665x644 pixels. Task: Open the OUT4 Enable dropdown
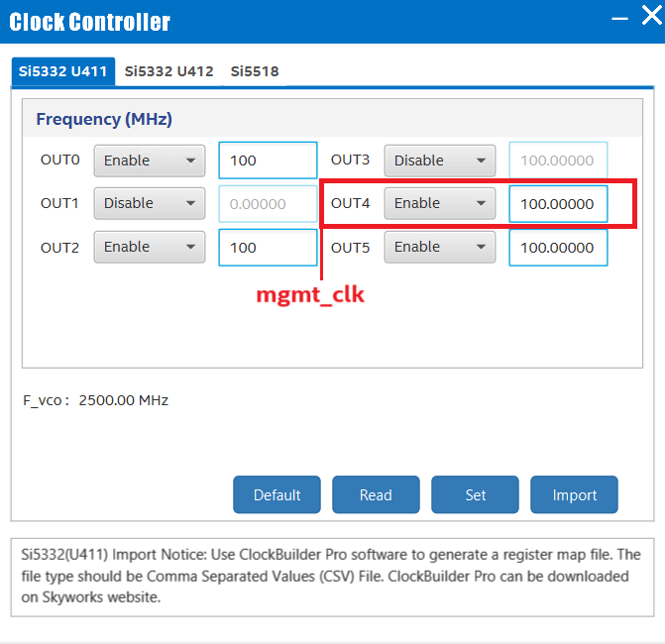[x=440, y=203]
